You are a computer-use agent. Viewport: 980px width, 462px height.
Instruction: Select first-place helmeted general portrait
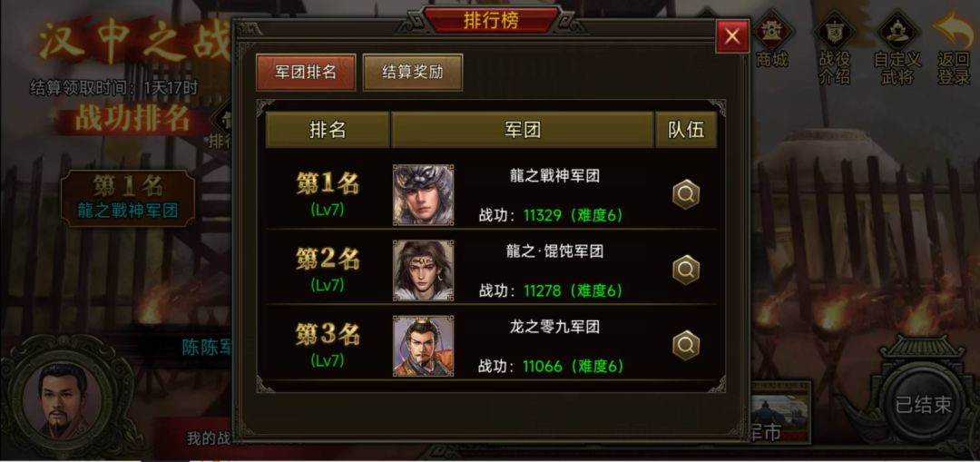(x=423, y=194)
